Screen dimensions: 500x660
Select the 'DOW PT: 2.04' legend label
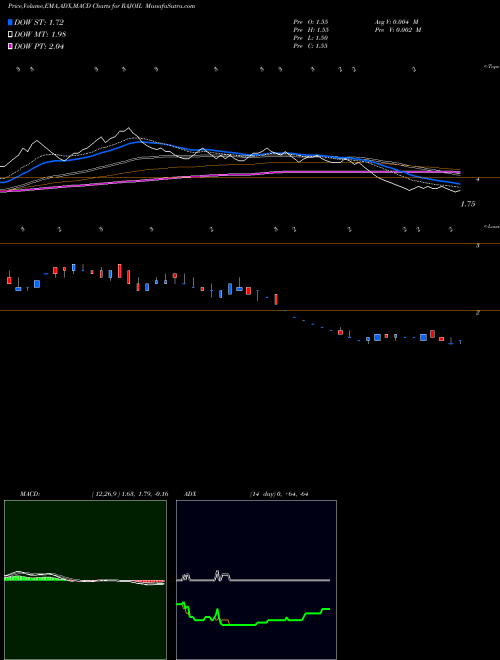pyautogui.click(x=39, y=46)
